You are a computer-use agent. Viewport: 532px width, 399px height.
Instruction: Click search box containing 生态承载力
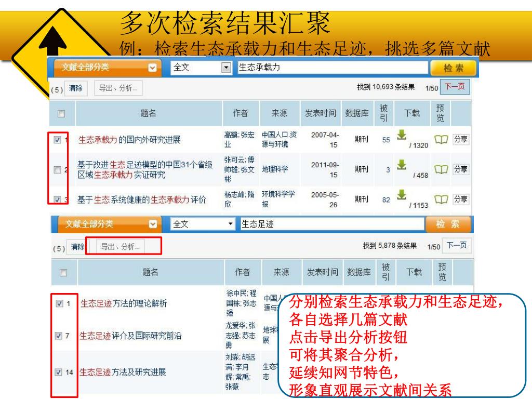(x=332, y=67)
